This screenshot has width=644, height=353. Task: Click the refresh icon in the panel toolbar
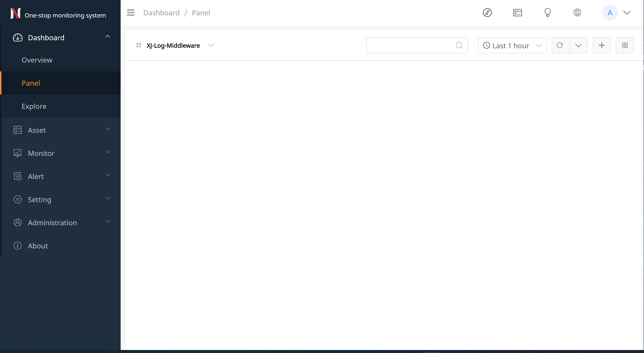tap(560, 45)
